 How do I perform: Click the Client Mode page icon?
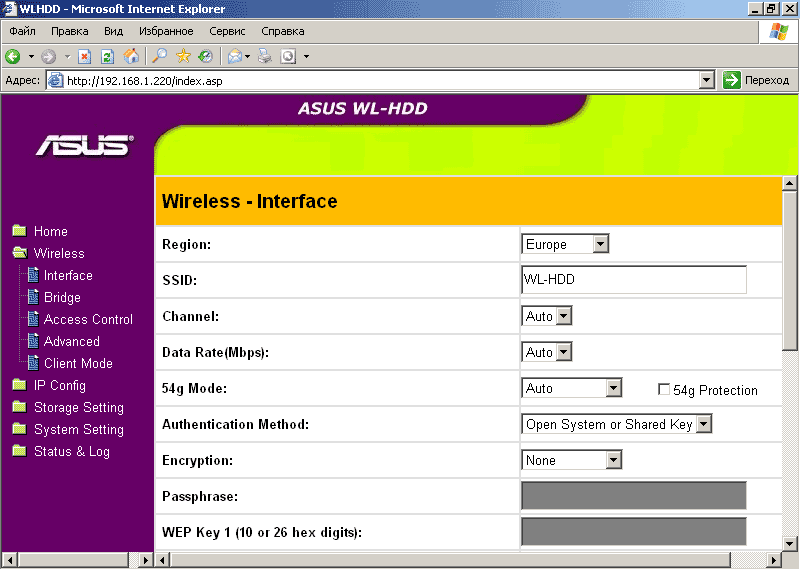[x=33, y=362]
